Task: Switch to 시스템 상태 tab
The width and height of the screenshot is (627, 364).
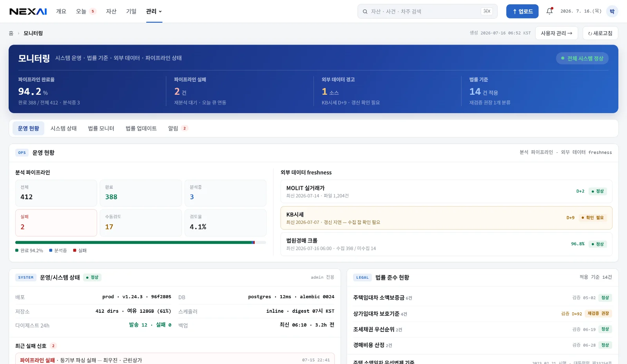Action: pyautogui.click(x=63, y=128)
